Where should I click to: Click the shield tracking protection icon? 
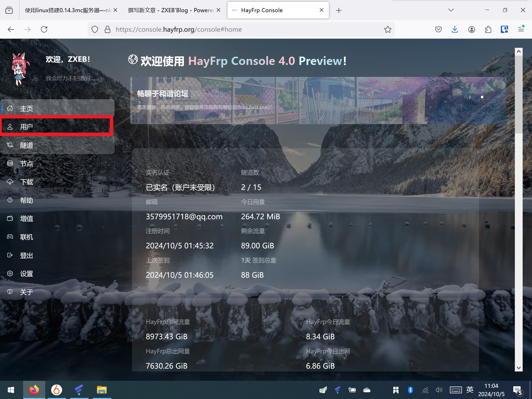pyautogui.click(x=95, y=29)
